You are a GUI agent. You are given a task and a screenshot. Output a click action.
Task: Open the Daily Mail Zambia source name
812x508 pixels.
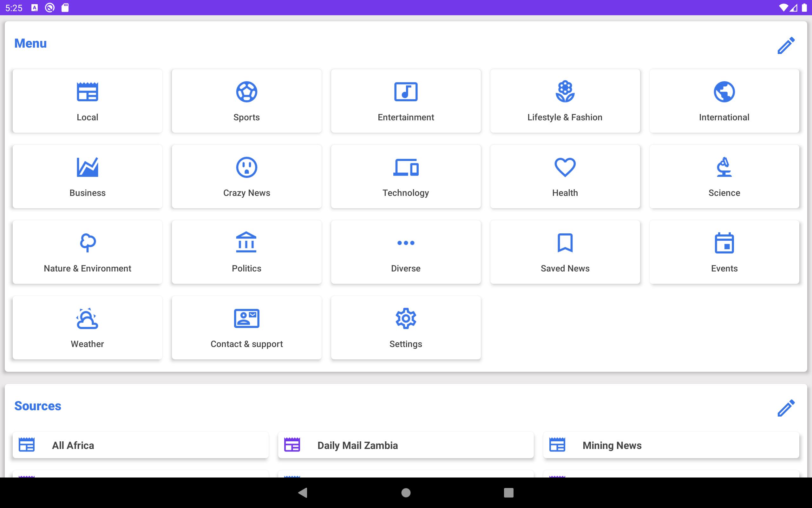click(358, 445)
